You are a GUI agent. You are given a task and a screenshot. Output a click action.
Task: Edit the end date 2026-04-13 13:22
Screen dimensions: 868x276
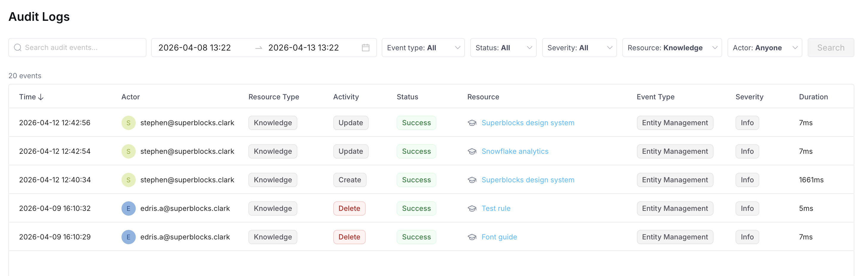click(x=303, y=48)
